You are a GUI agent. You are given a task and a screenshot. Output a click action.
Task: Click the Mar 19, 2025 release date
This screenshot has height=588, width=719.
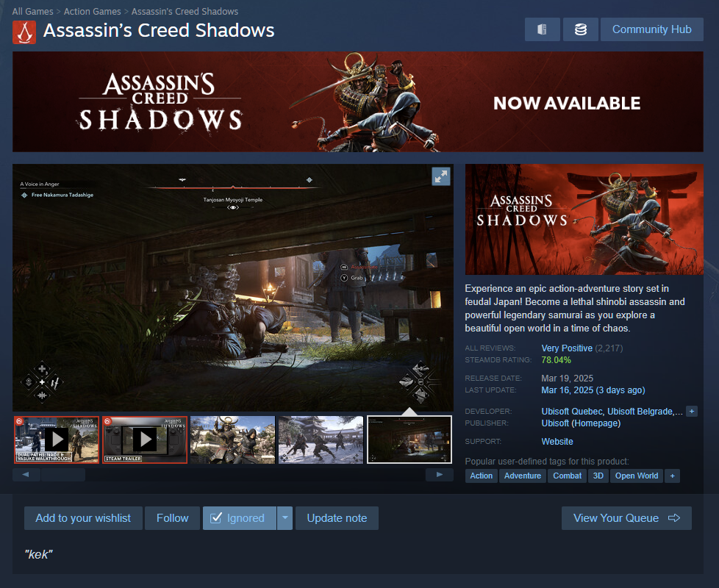click(568, 378)
